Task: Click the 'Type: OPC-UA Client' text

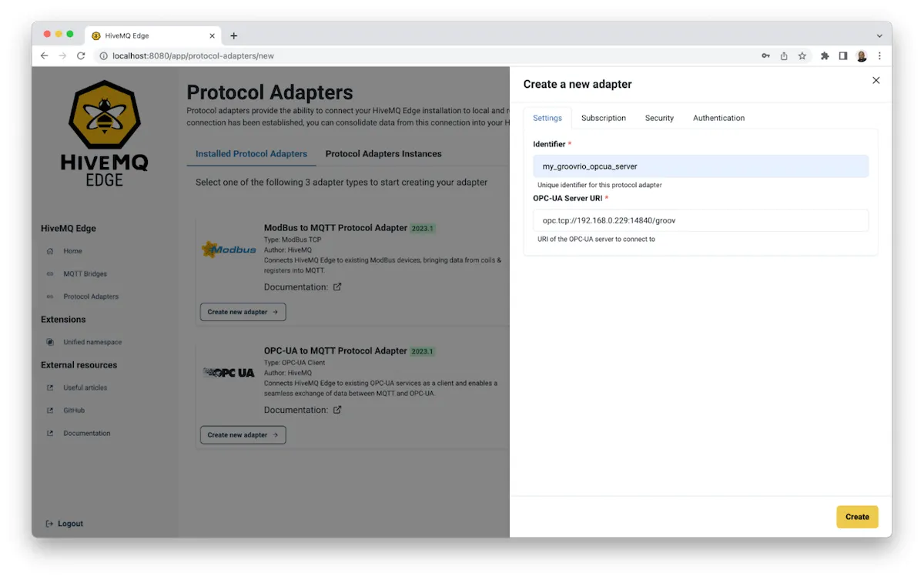Action: coord(295,363)
